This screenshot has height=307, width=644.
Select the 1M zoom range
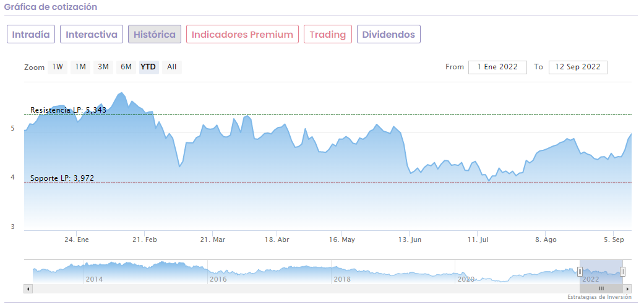pyautogui.click(x=80, y=67)
